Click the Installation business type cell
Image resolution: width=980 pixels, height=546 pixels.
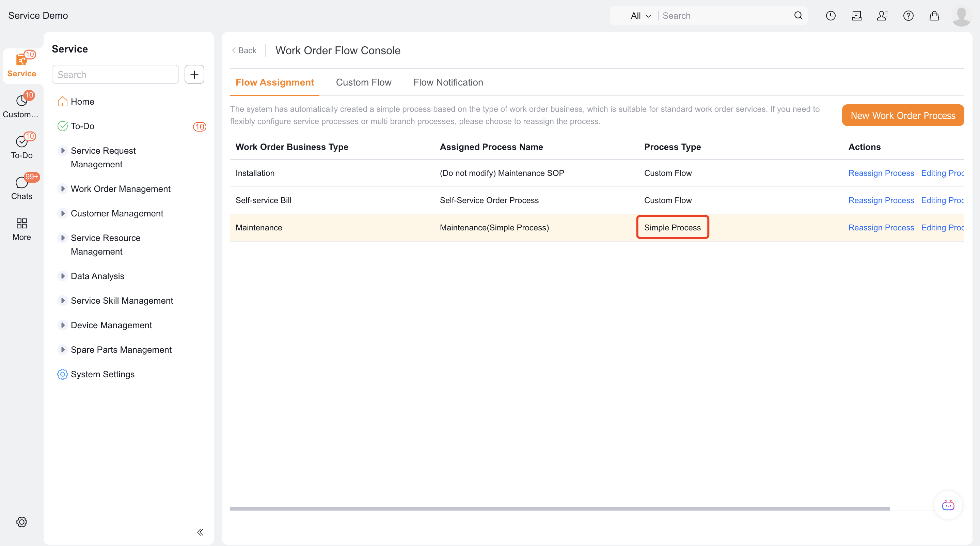(x=255, y=173)
